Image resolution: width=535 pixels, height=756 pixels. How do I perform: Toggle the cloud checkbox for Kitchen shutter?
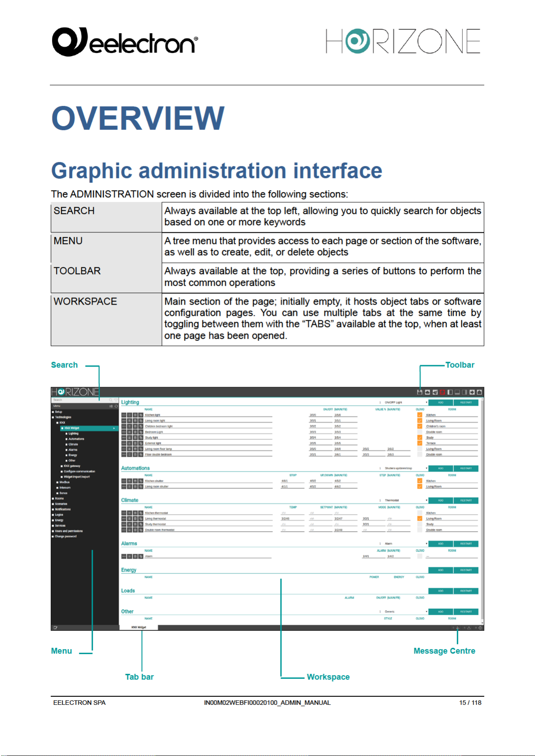[x=420, y=481]
